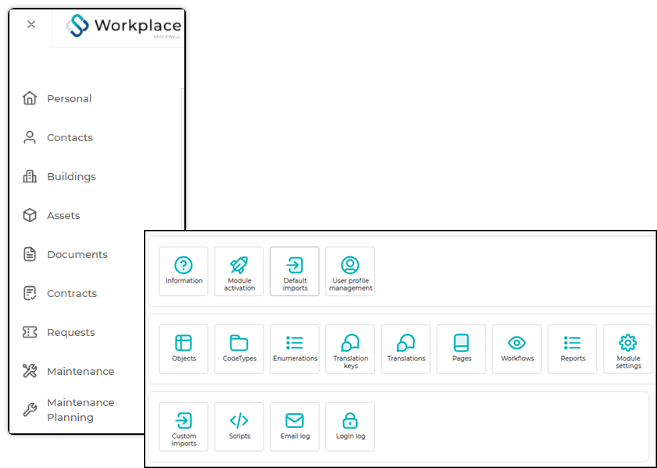Viewport: 657px width, 468px height.
Task: Open the Email log tile
Action: [295, 427]
